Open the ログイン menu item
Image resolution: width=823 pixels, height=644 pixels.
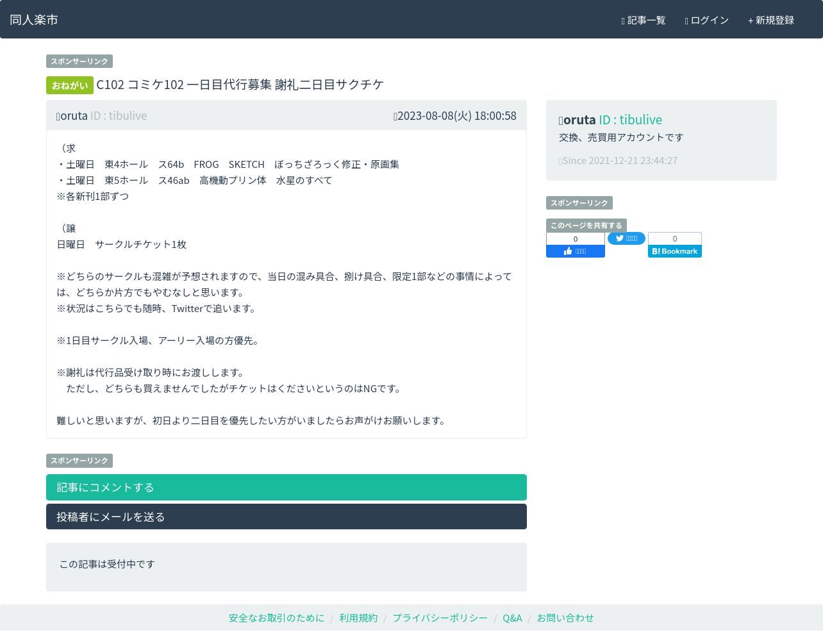[707, 21]
